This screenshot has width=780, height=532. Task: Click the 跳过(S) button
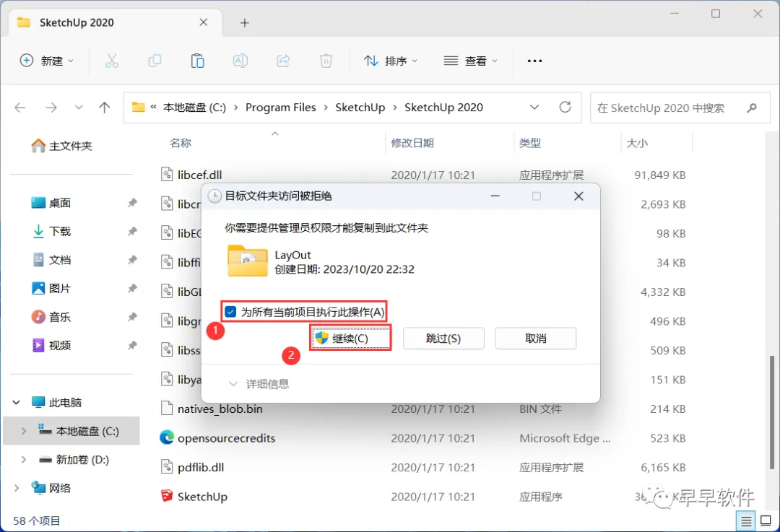click(x=443, y=338)
